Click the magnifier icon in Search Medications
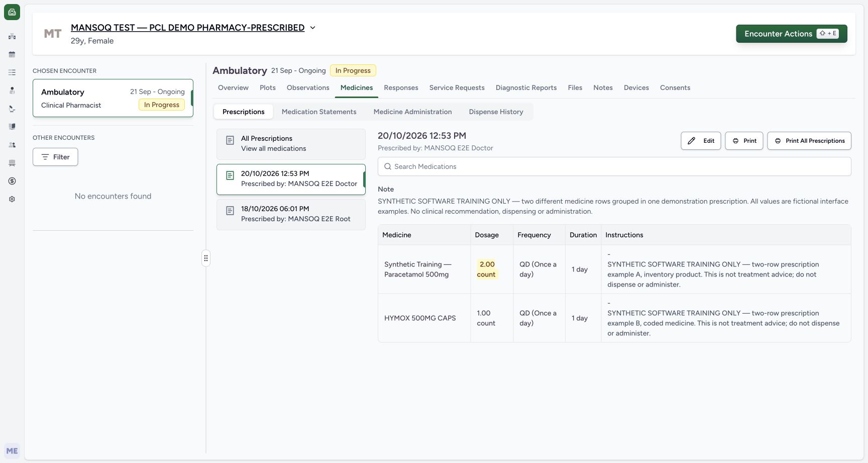This screenshot has width=868, height=463. pyautogui.click(x=388, y=166)
